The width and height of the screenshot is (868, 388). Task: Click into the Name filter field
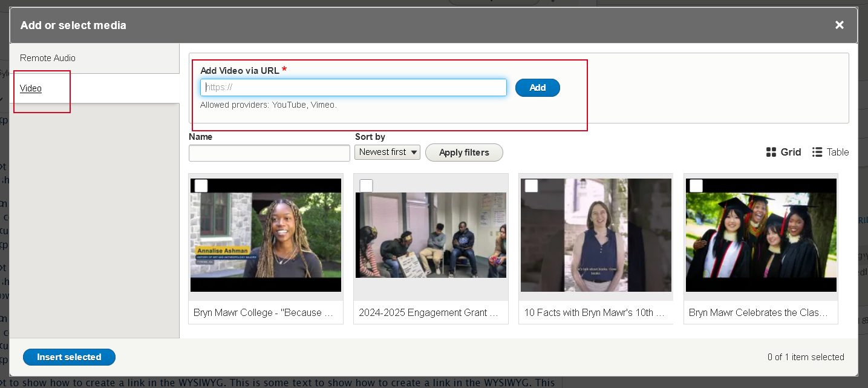pos(269,153)
